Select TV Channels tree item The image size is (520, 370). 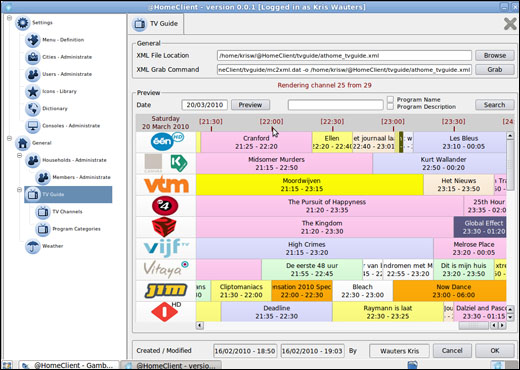[67, 212]
